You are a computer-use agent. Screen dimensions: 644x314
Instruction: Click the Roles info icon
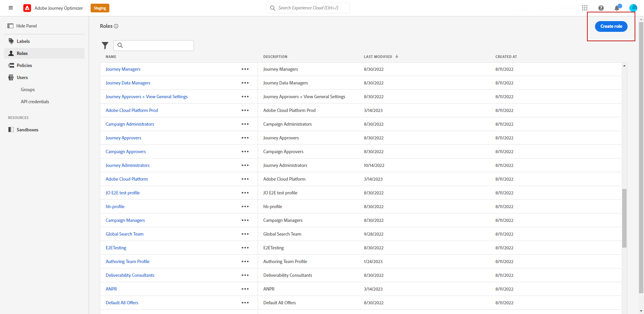click(x=116, y=26)
